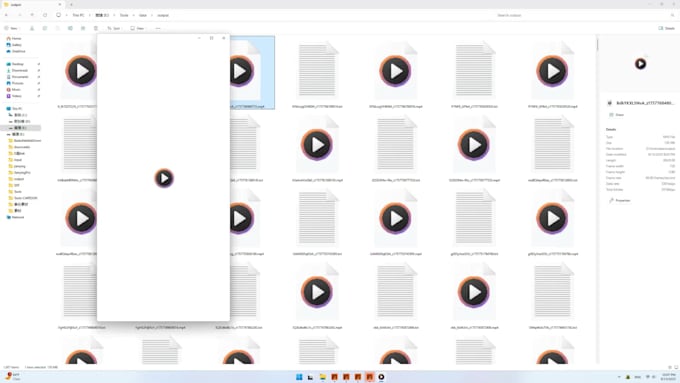Click Tools in the address breadcrumb
Image resolution: width=680 pixels, height=383 pixels.
click(124, 15)
